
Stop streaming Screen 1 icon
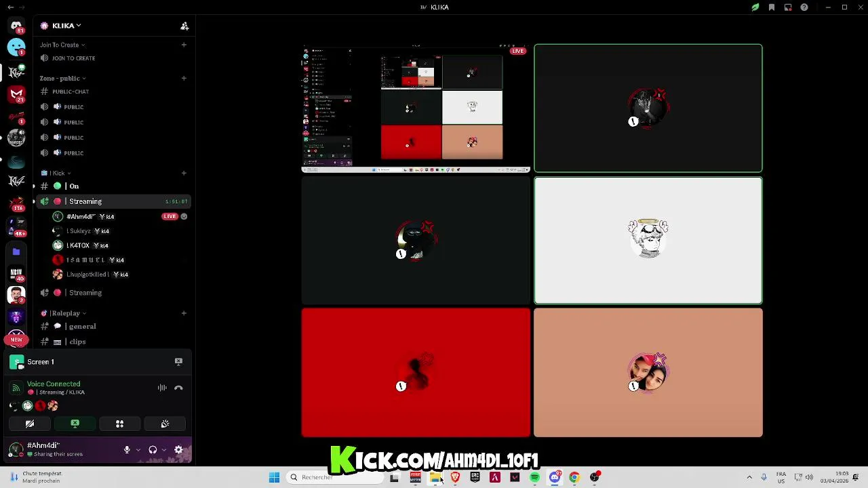[178, 362]
